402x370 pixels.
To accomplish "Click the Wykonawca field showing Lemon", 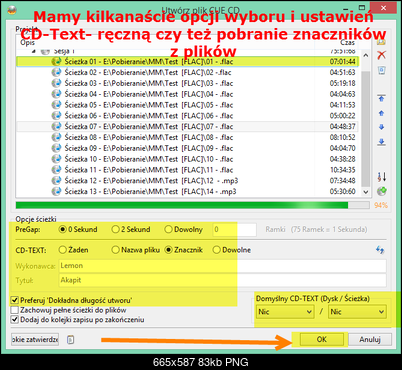I will pyautogui.click(x=223, y=266).
